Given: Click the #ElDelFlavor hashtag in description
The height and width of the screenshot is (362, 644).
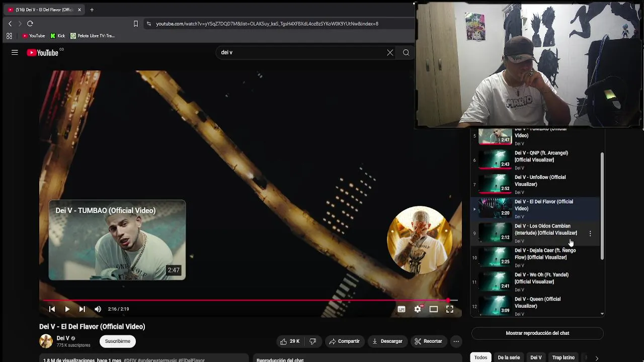Looking at the screenshot, I should [x=191, y=360].
